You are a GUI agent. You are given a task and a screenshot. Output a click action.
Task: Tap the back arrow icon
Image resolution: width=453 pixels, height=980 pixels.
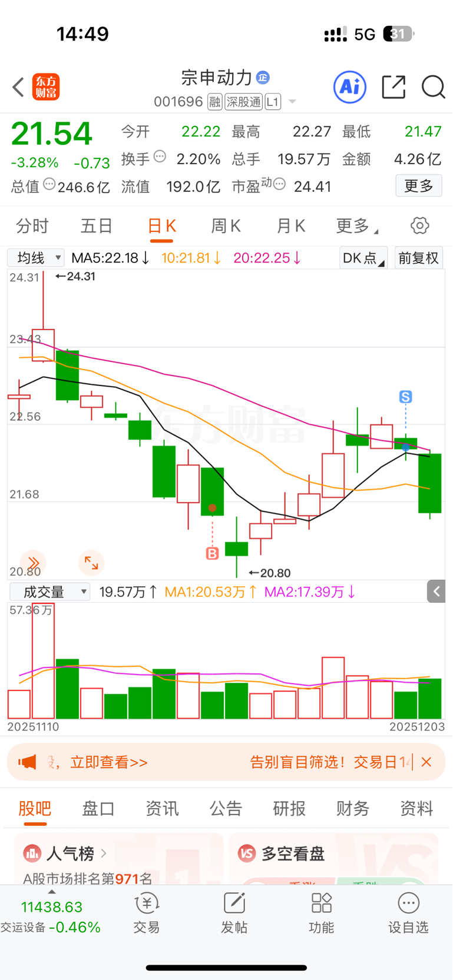coord(18,87)
